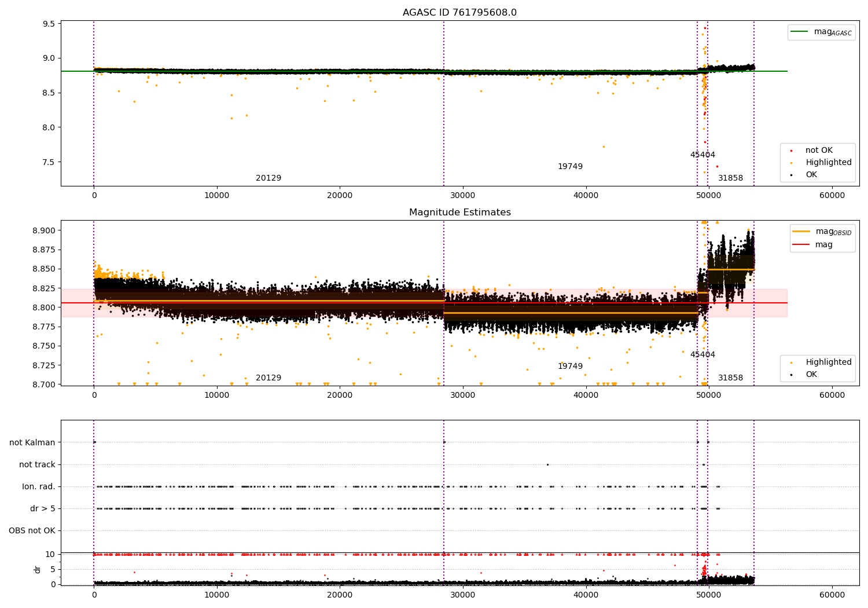
Task: Click obsid label 31858 in Magnitude Estimates plot
Action: click(730, 378)
